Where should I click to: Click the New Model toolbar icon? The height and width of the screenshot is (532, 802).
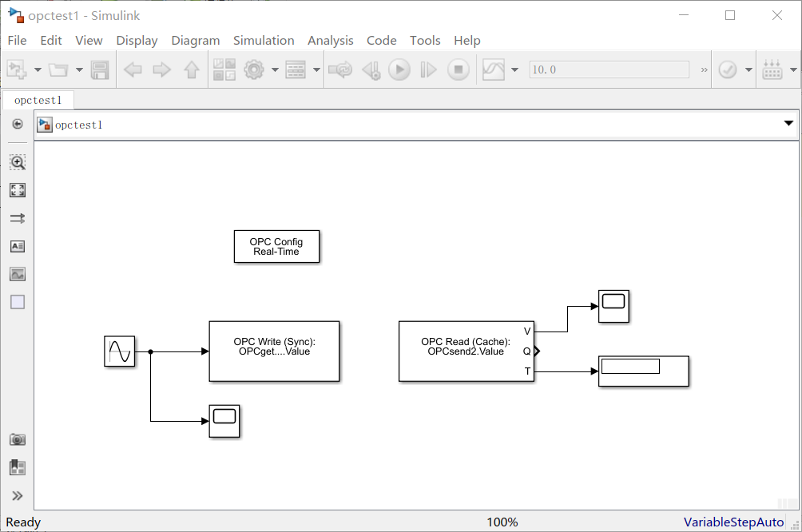(x=17, y=69)
